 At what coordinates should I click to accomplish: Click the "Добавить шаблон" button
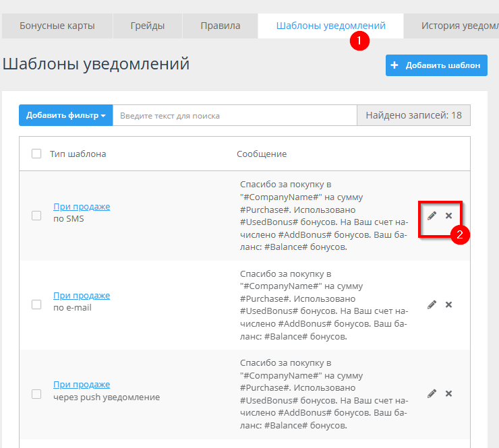tap(436, 65)
